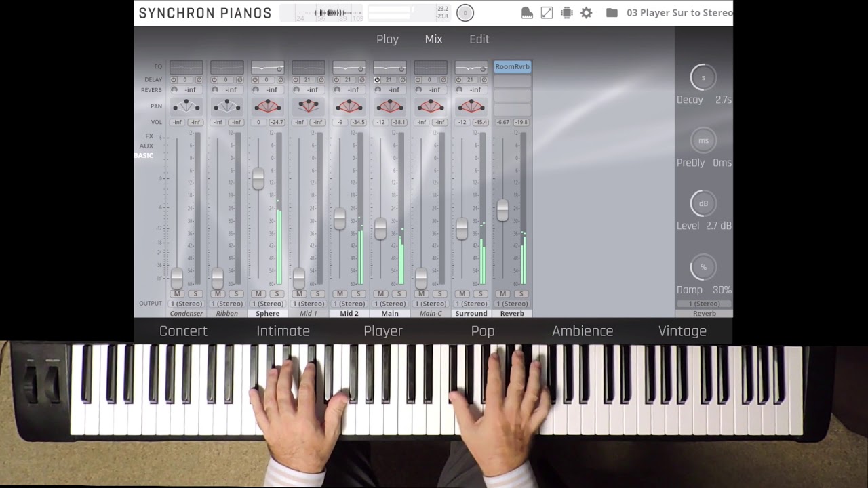The height and width of the screenshot is (488, 868).
Task: Click the Level dB knob in Reverb panel
Action: pos(703,203)
